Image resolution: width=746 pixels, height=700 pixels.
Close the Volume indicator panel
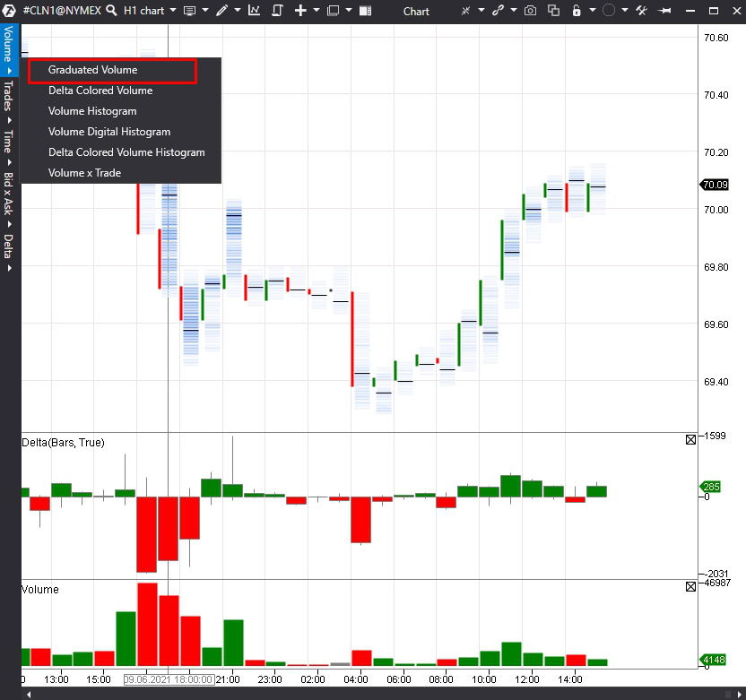pos(690,586)
